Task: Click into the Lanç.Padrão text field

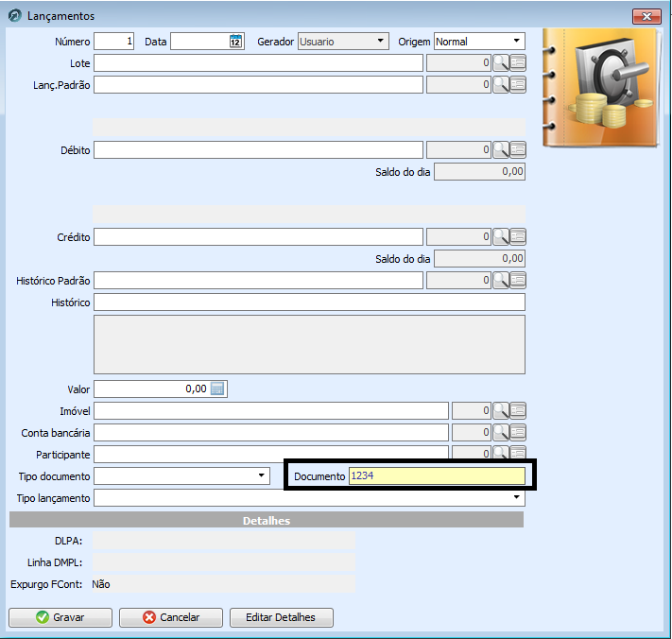Action: 258,84
